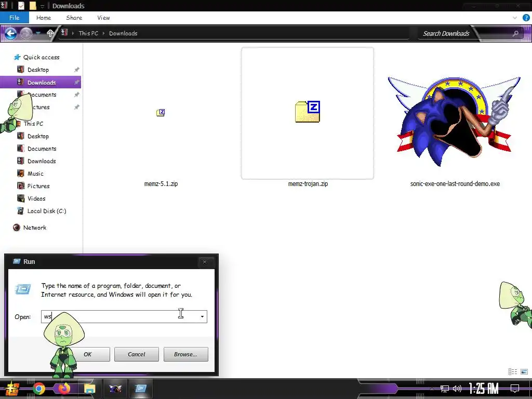Screen dimensions: 532x399
Task: Launch Firefox from taskbar
Action: [x=64, y=388]
